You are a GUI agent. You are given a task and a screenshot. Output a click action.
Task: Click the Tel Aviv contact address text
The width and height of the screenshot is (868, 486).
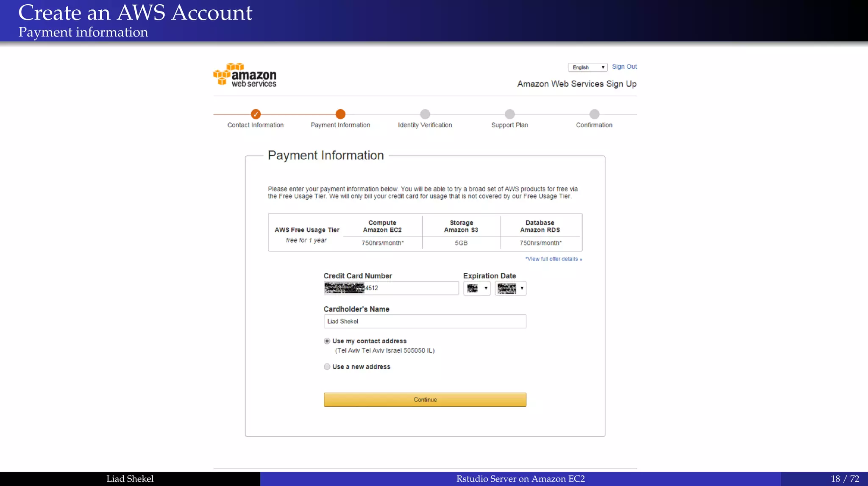click(385, 351)
